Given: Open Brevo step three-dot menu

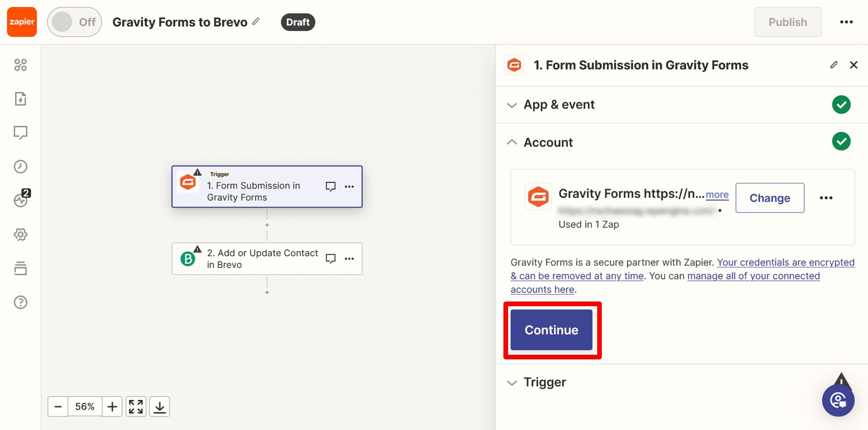Looking at the screenshot, I should (x=349, y=259).
